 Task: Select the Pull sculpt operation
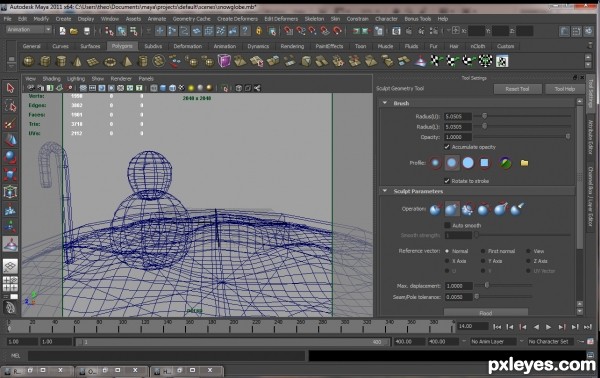tap(452, 209)
